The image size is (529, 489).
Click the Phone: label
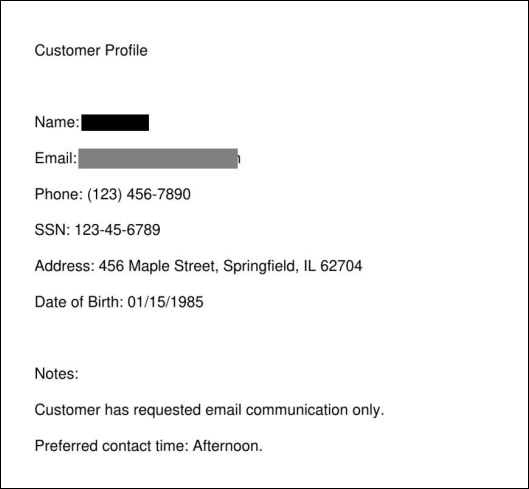(x=59, y=194)
